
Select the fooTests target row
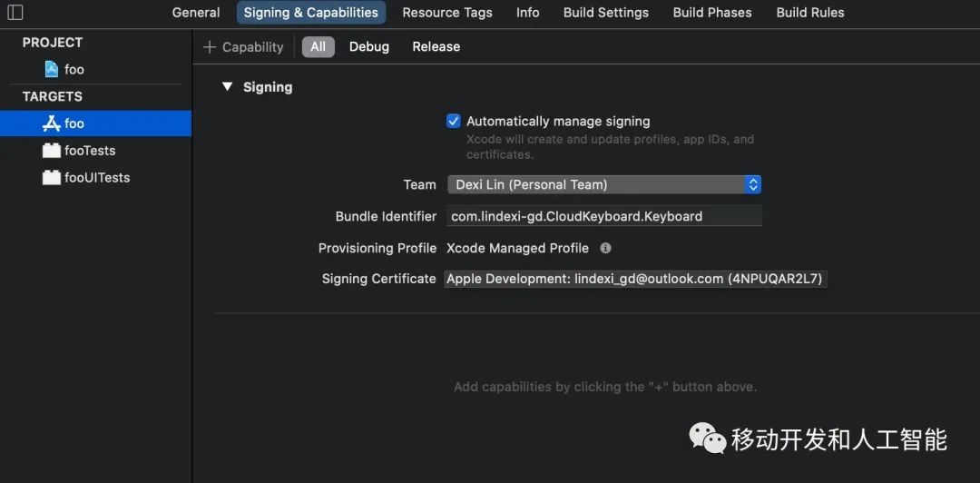point(95,150)
